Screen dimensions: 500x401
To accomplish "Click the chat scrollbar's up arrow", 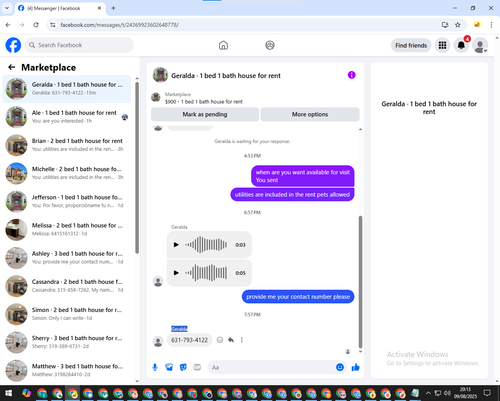I will (x=360, y=129).
